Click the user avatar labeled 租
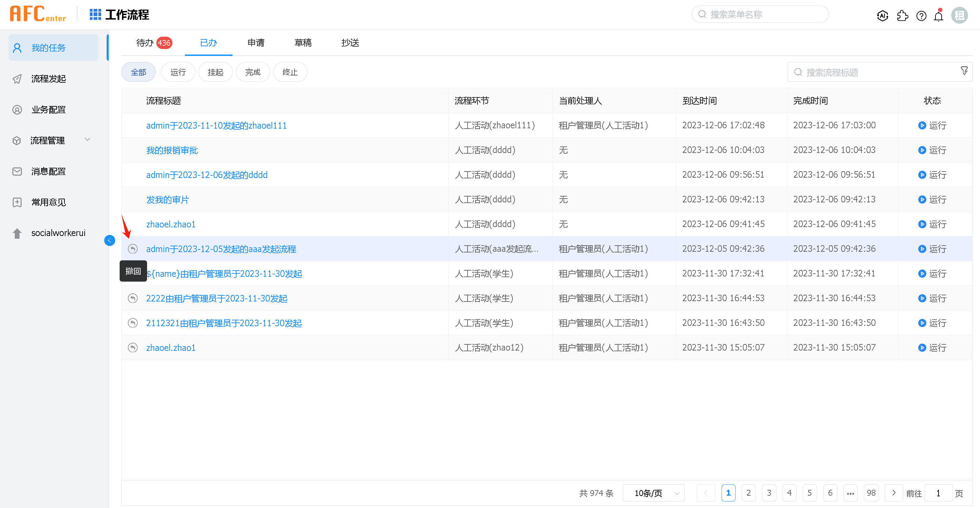 (960, 15)
